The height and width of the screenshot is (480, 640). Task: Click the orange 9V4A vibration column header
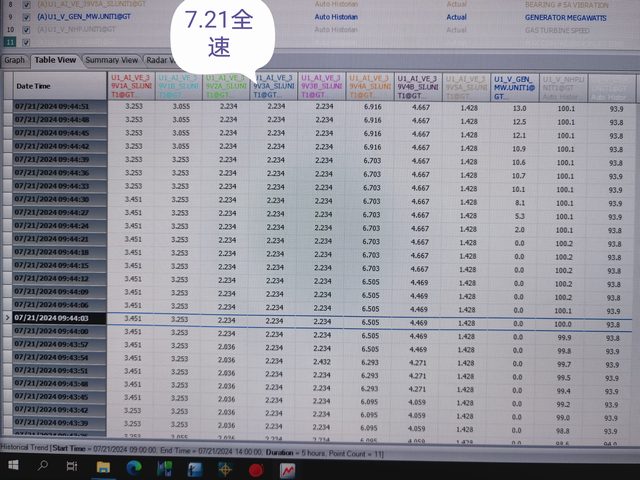(x=370, y=86)
